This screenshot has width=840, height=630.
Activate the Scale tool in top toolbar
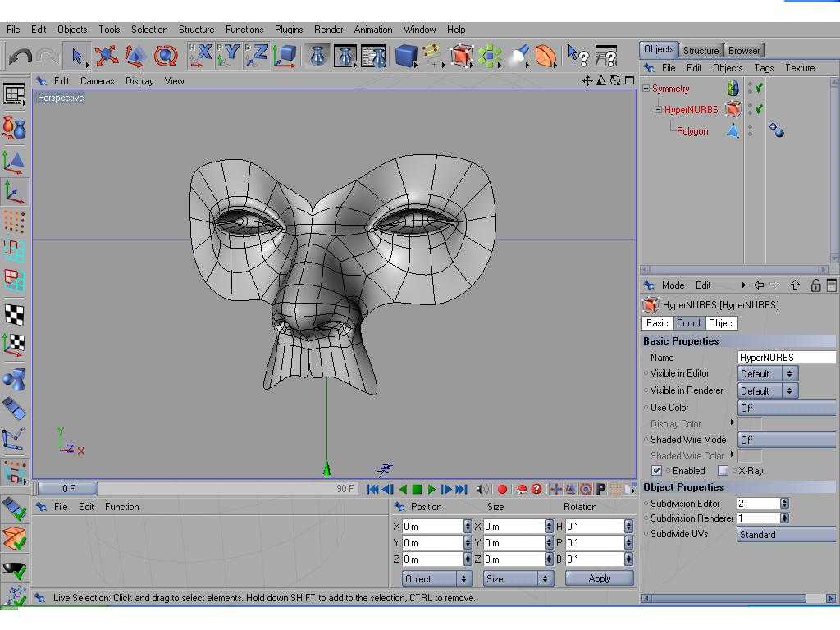click(x=135, y=56)
